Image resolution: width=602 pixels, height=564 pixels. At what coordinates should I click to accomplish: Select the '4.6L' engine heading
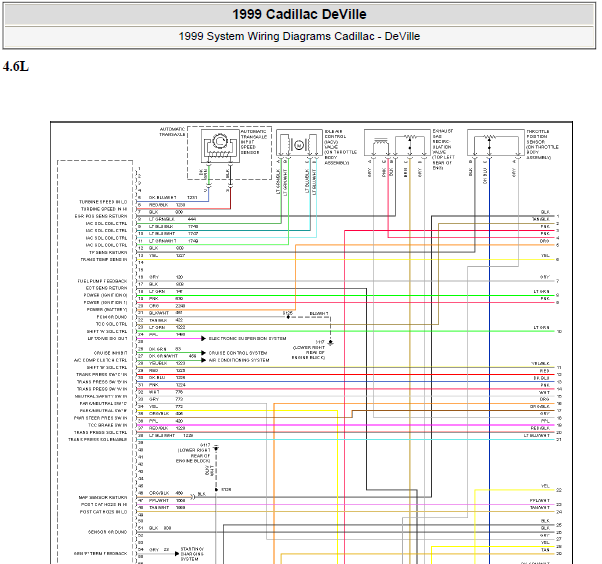pyautogui.click(x=16, y=66)
